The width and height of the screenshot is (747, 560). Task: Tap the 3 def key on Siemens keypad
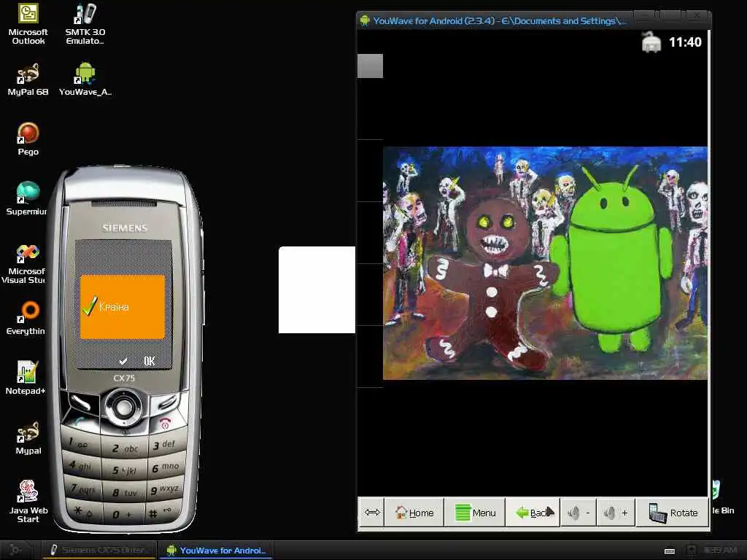(164, 445)
